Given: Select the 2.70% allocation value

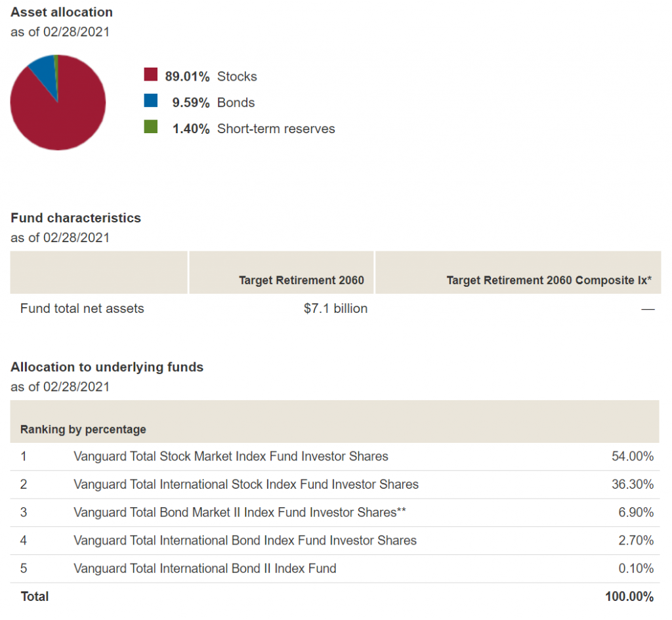Looking at the screenshot, I should click(x=636, y=541).
